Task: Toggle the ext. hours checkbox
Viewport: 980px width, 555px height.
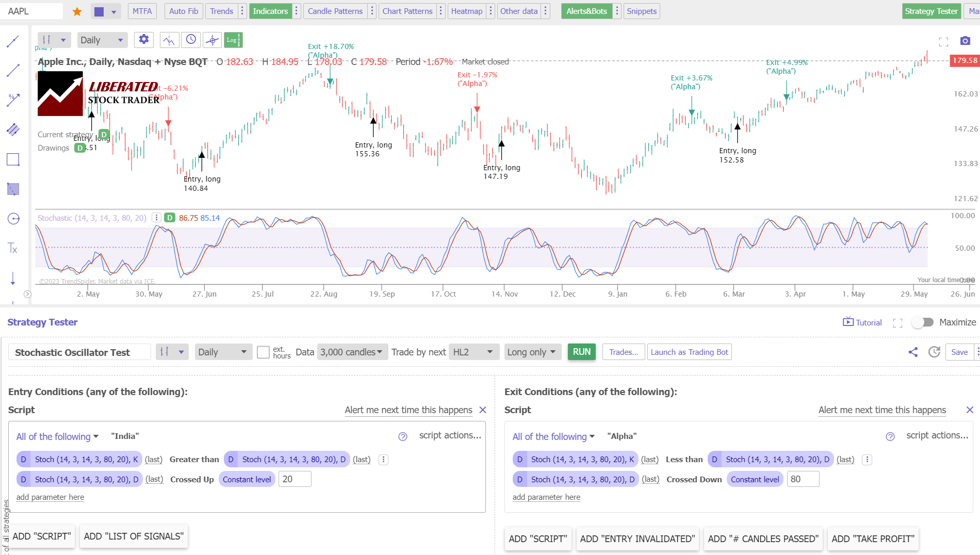Action: [x=263, y=352]
